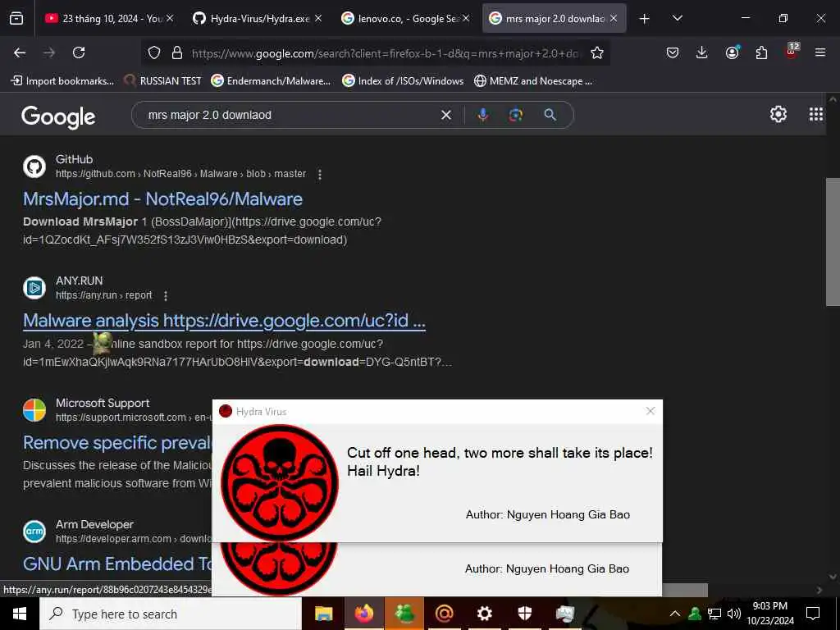Submit search with magnifier icon

550,115
